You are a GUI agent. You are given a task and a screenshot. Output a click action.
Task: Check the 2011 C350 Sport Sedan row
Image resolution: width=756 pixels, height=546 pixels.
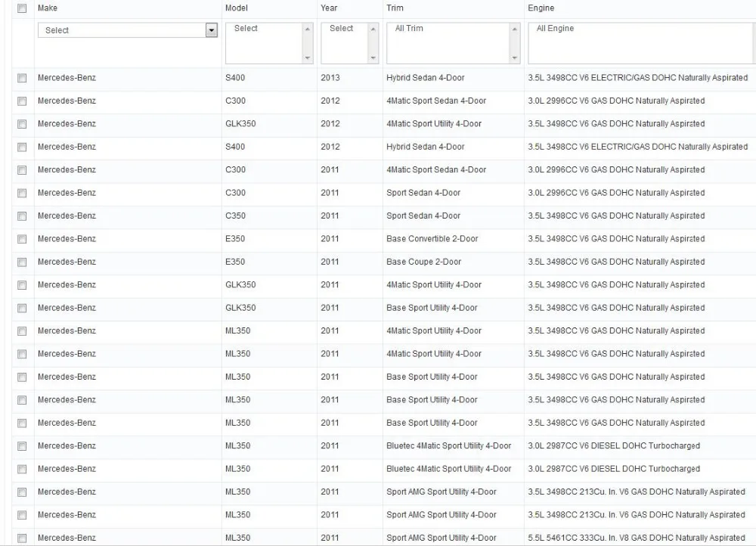22,216
